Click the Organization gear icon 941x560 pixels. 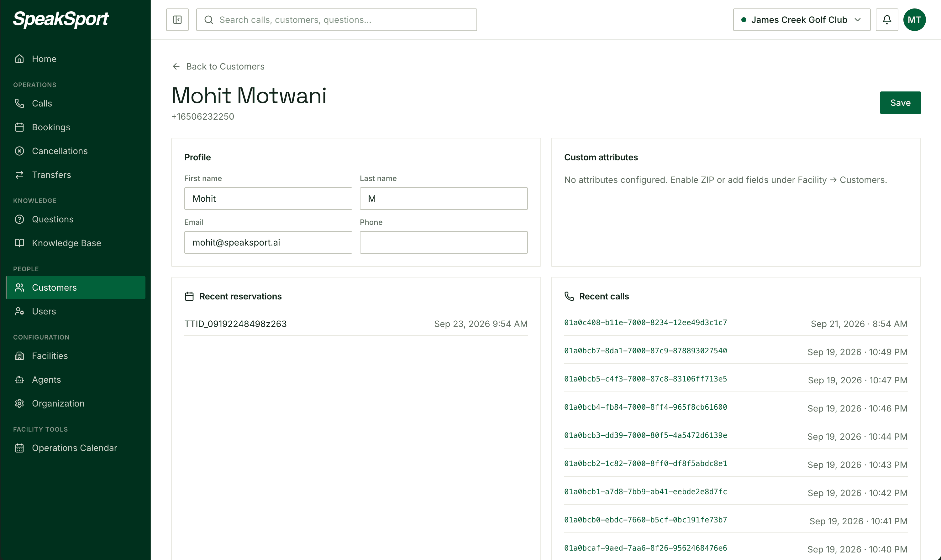(x=19, y=403)
